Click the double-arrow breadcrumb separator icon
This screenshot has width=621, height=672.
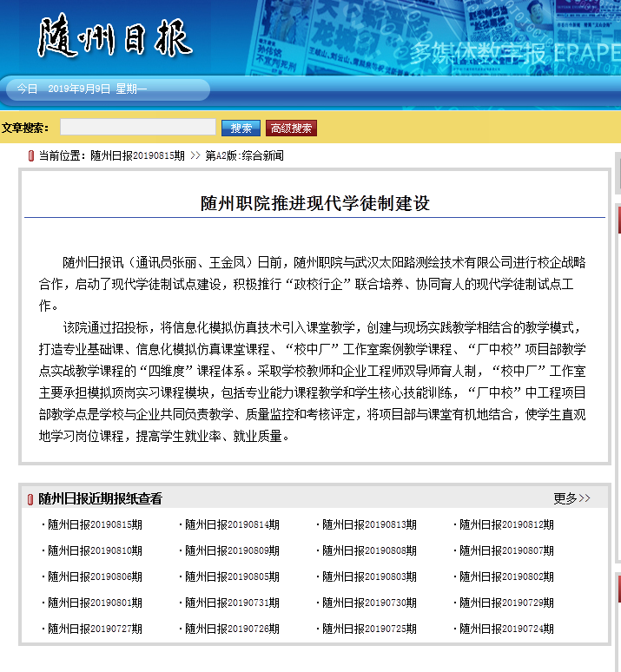tap(195, 156)
